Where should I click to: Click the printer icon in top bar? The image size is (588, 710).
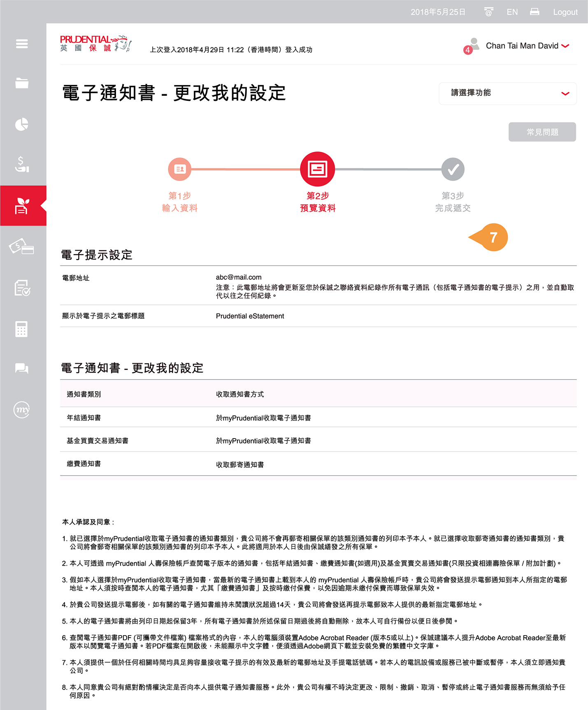535,12
